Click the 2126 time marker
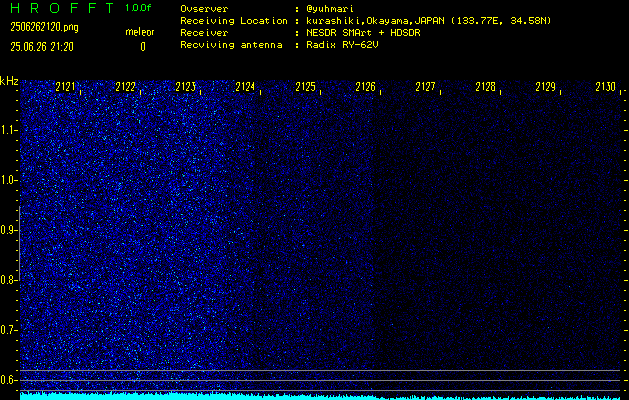 [365, 87]
